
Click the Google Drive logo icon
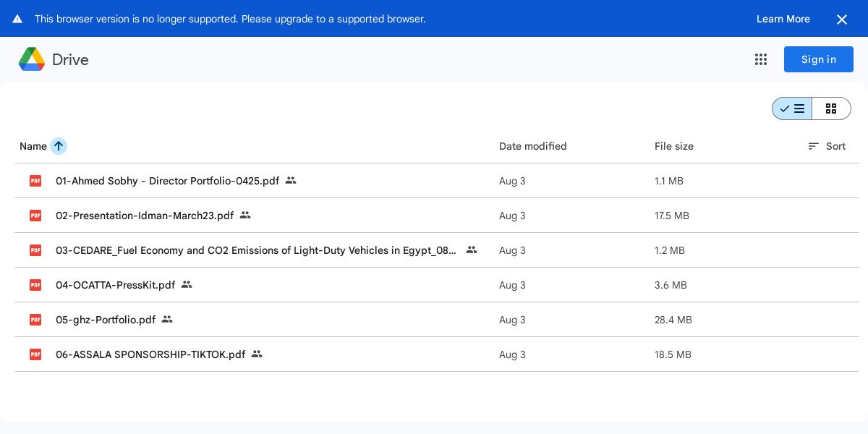[32, 59]
